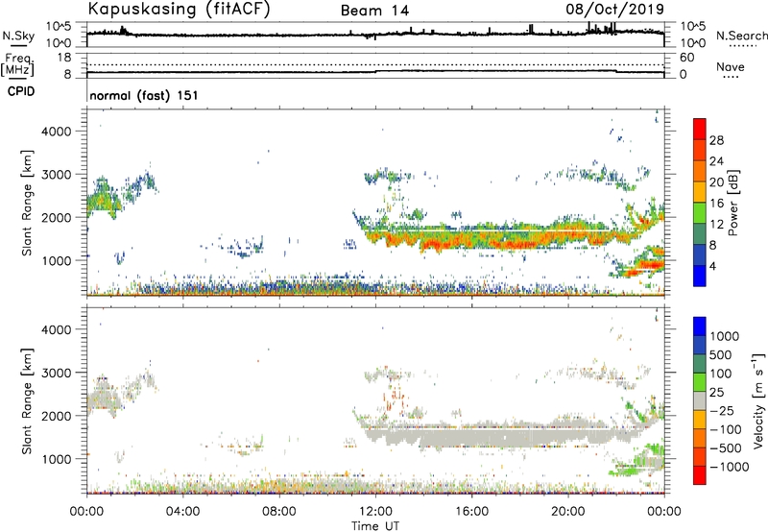Image resolution: width=768 pixels, height=532 pixels.
Task: Select the light green 12–16 dB power colorbar segment
Action: (700, 212)
